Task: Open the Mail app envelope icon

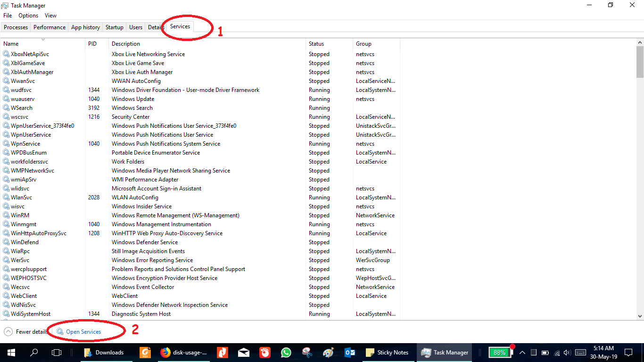Action: 244,353
